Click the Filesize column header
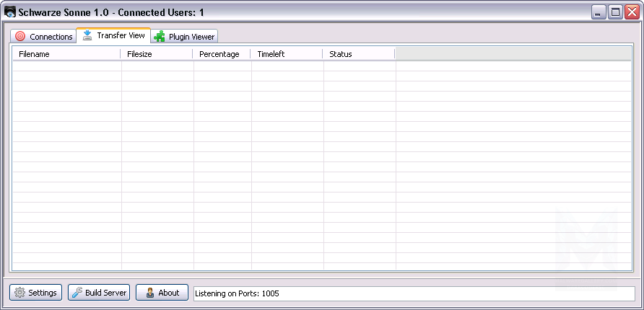 pos(157,54)
